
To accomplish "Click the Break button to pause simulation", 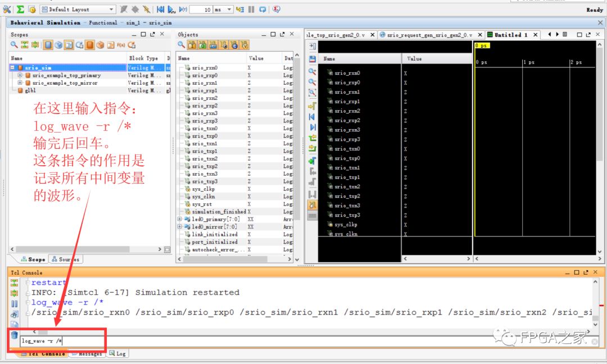I will 251,10.
